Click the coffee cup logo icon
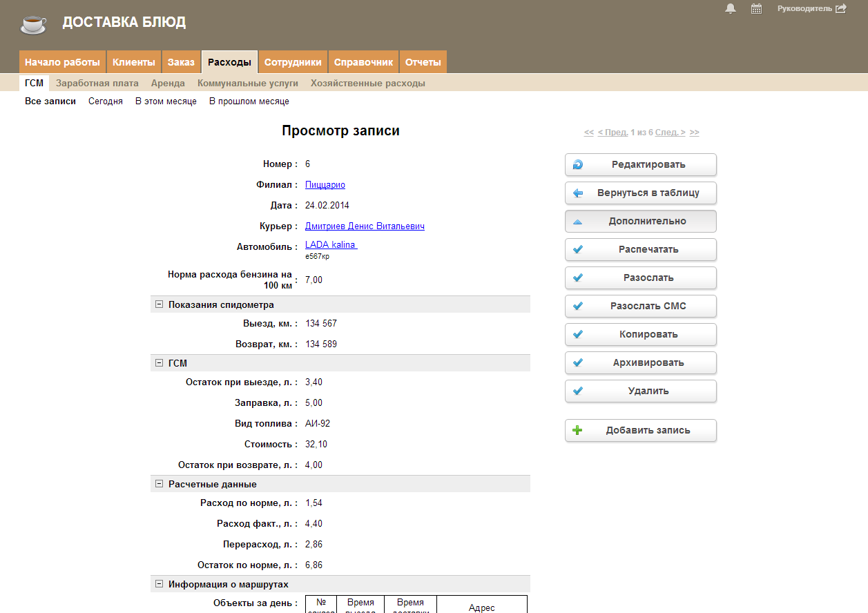868x613 pixels. (x=33, y=24)
